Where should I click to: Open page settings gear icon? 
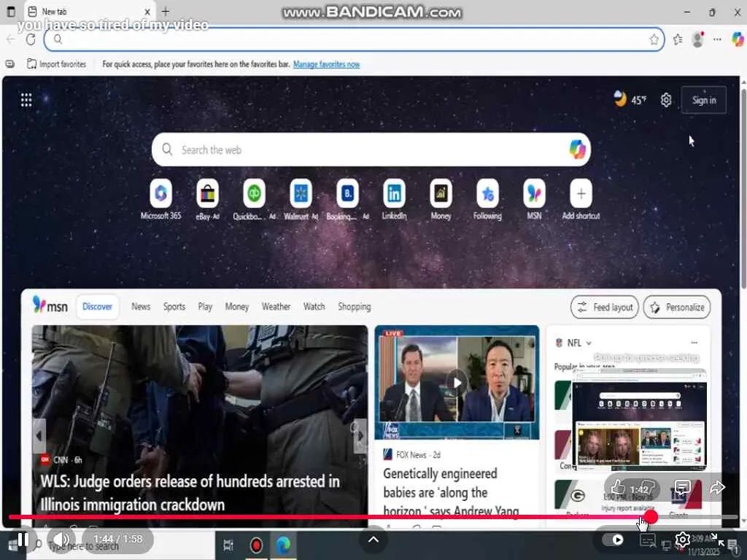click(x=666, y=100)
